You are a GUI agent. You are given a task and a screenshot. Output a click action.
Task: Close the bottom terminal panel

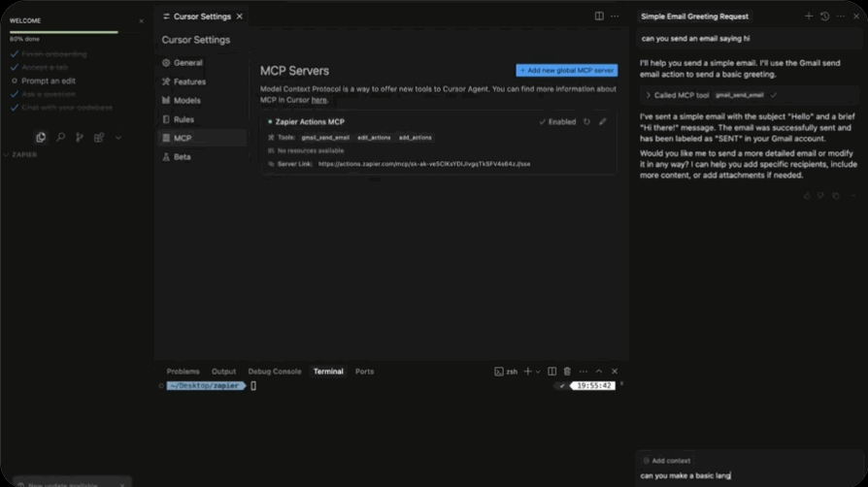coord(615,372)
